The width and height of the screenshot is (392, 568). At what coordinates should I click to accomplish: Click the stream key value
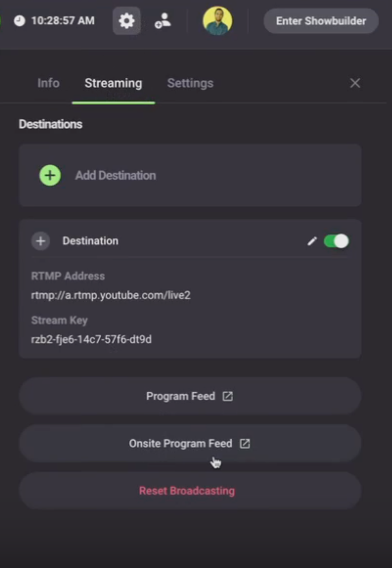point(91,339)
